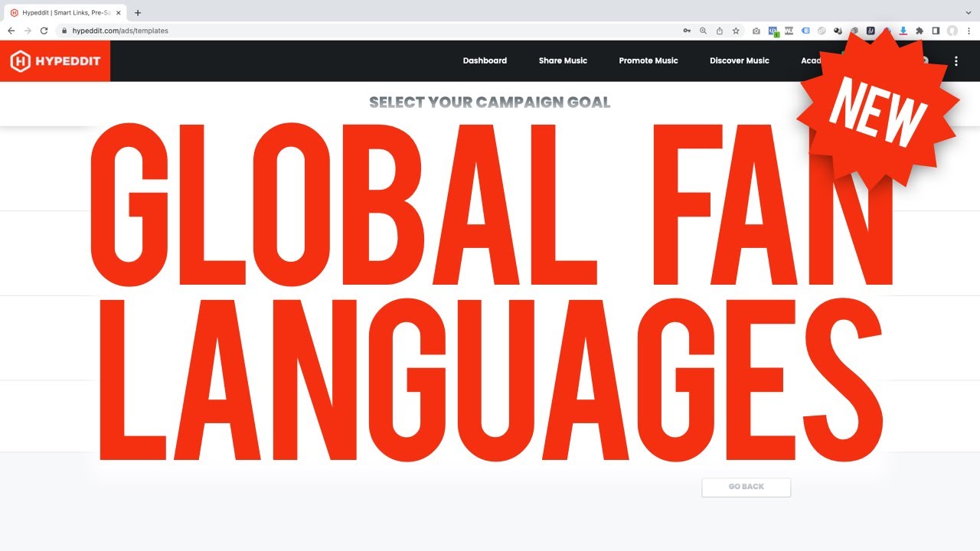Open the Promote Music menu
980x551 pixels.
click(x=648, y=60)
